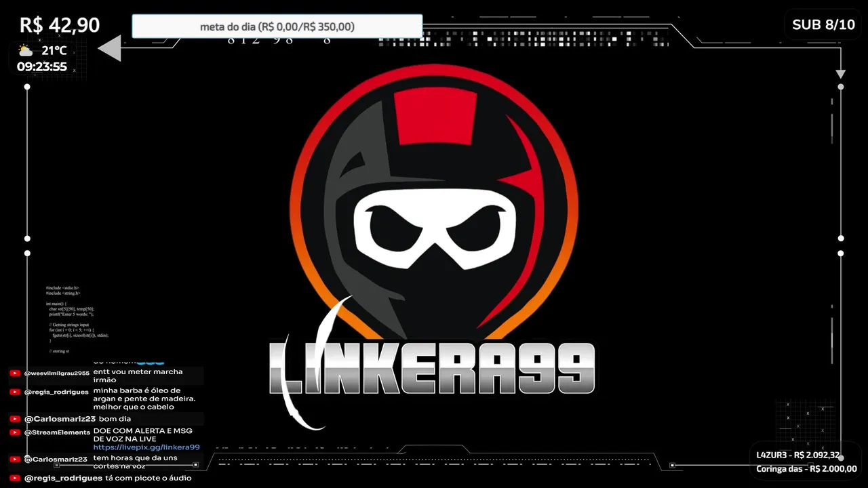Image resolution: width=868 pixels, height=488 pixels.
Task: Click the 'SUB 8/10' counter badge
Action: [x=823, y=25]
